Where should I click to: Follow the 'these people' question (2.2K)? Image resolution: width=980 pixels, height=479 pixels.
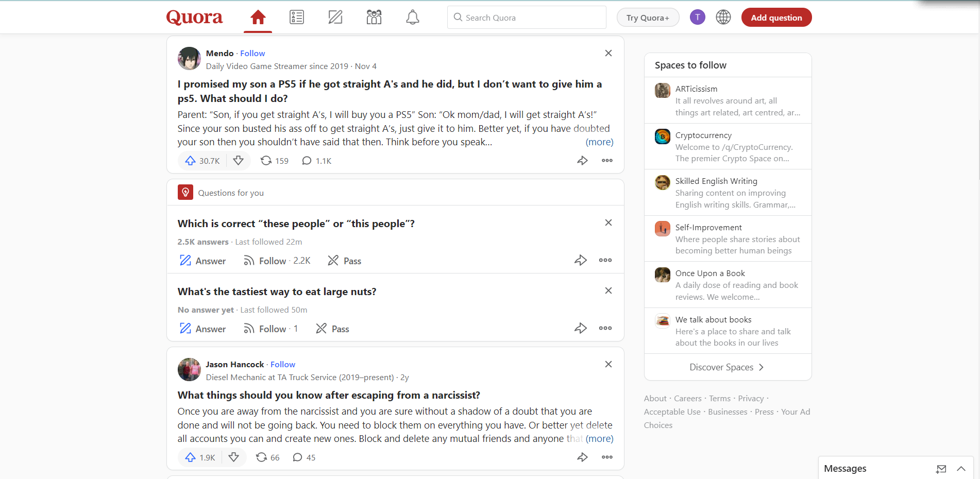click(277, 261)
